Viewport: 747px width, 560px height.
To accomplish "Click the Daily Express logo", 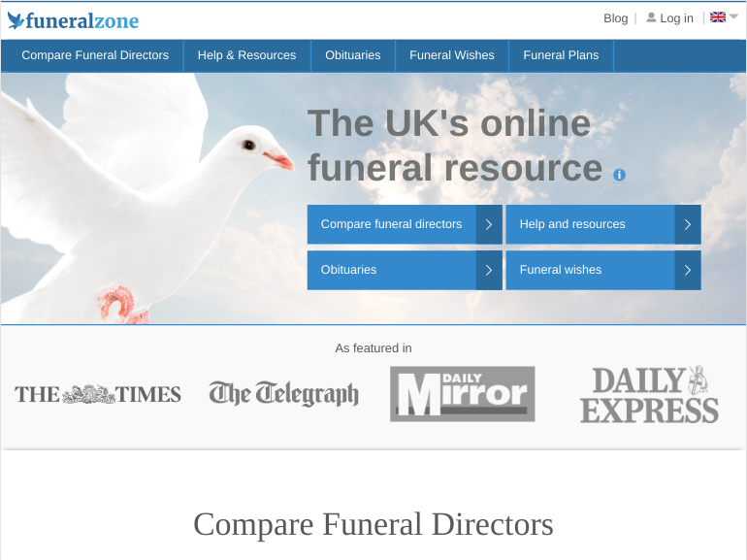I will [649, 394].
